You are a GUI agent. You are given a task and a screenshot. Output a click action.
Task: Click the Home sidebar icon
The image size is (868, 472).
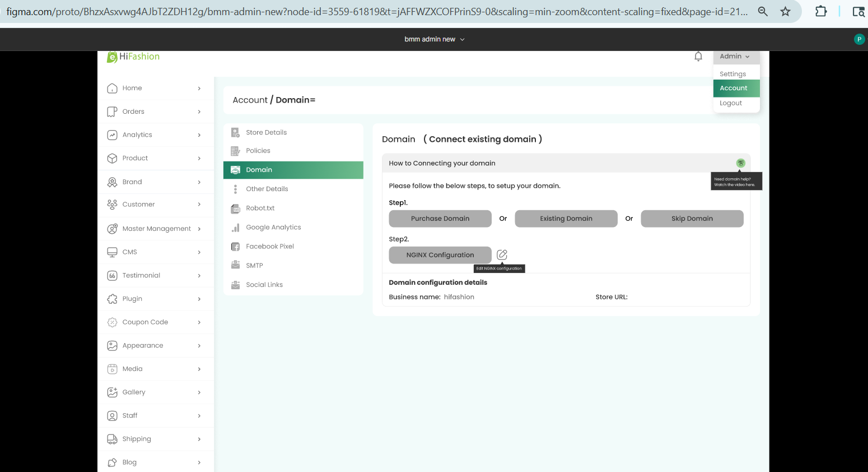point(112,88)
